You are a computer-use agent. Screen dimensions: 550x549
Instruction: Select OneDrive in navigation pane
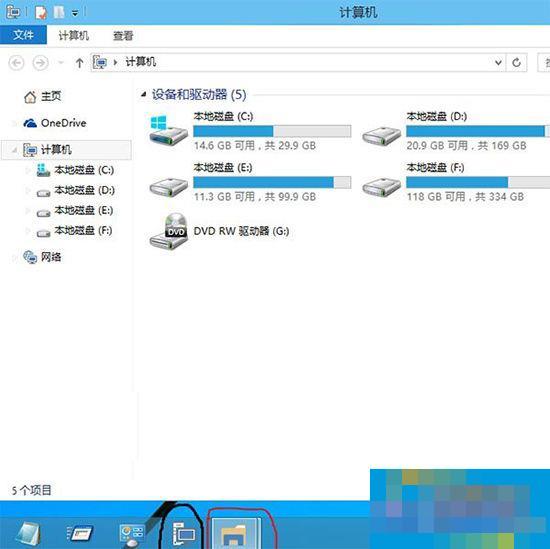click(63, 123)
